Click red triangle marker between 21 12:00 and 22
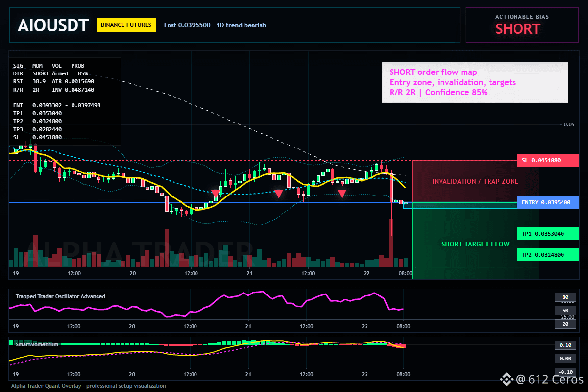The height and width of the screenshot is (392, 588). point(342,194)
